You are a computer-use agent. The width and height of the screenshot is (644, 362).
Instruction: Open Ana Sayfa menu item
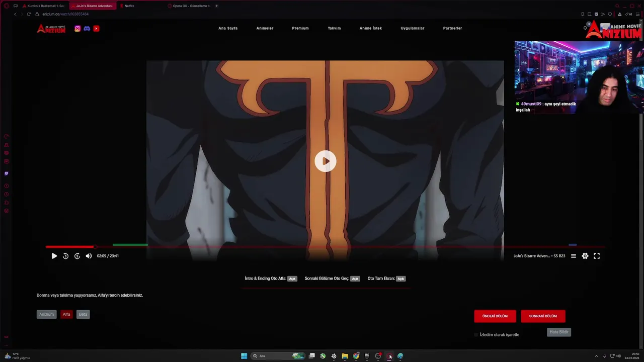(228, 28)
